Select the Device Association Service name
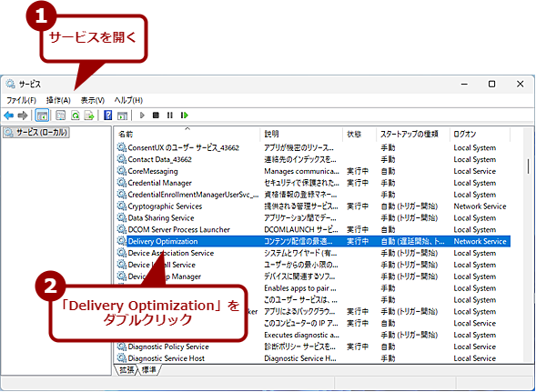 [170, 253]
